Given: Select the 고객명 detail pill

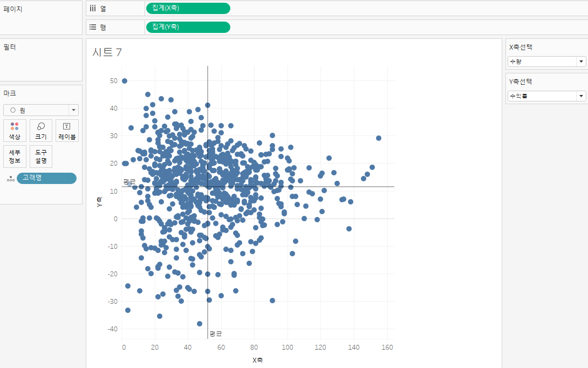Looking at the screenshot, I should (46, 178).
